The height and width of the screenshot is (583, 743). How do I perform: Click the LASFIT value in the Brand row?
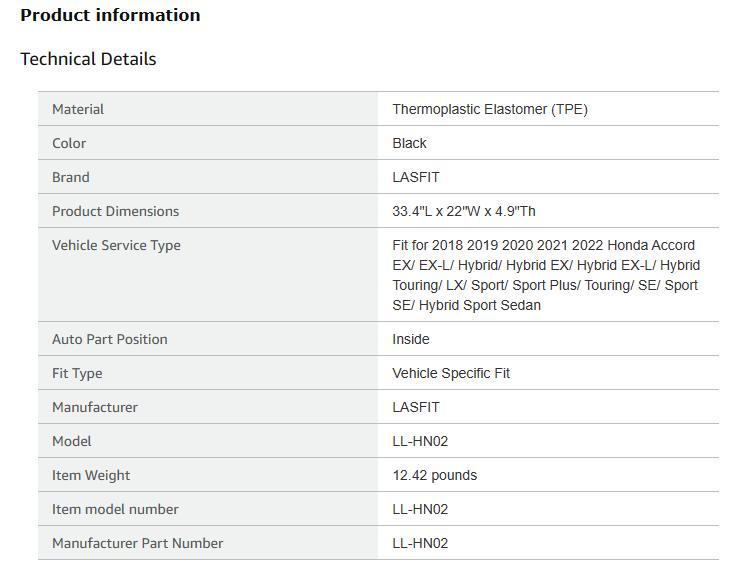pos(416,177)
